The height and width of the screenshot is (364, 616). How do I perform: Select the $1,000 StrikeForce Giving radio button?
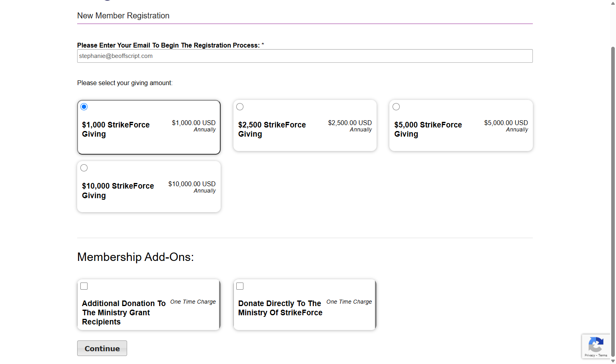pyautogui.click(x=84, y=107)
